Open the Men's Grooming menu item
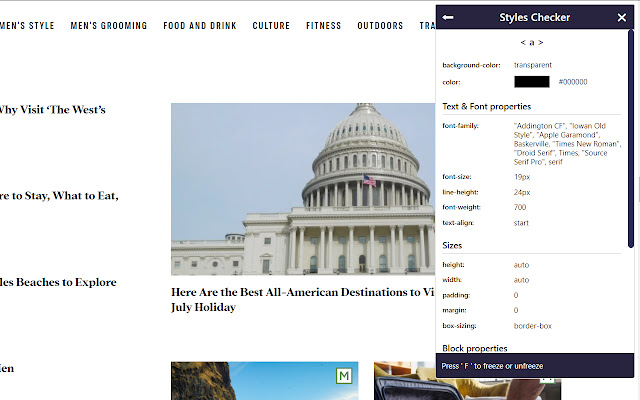Viewport: 640px width, 400px height. (109, 26)
